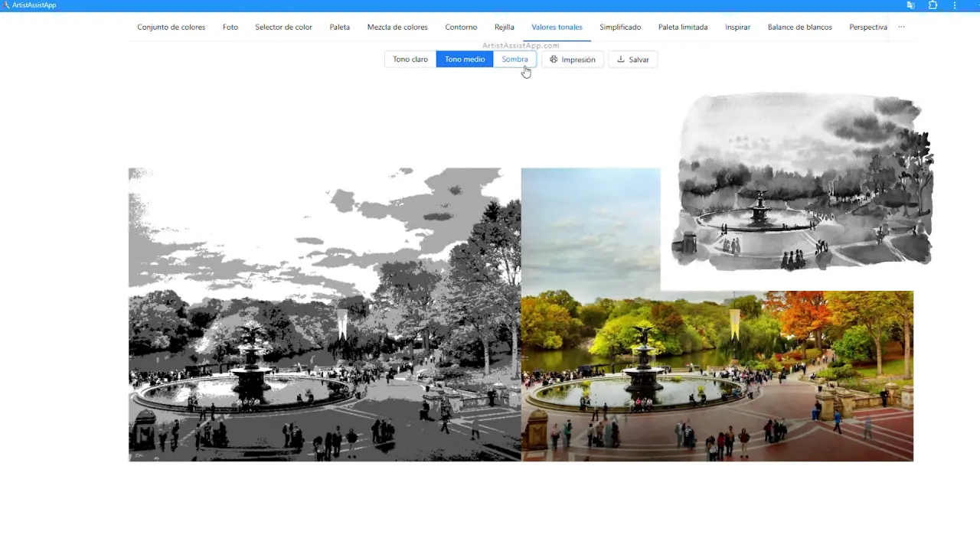This screenshot has width=980, height=551.
Task: Open the Paleta tab
Action: [x=340, y=28]
